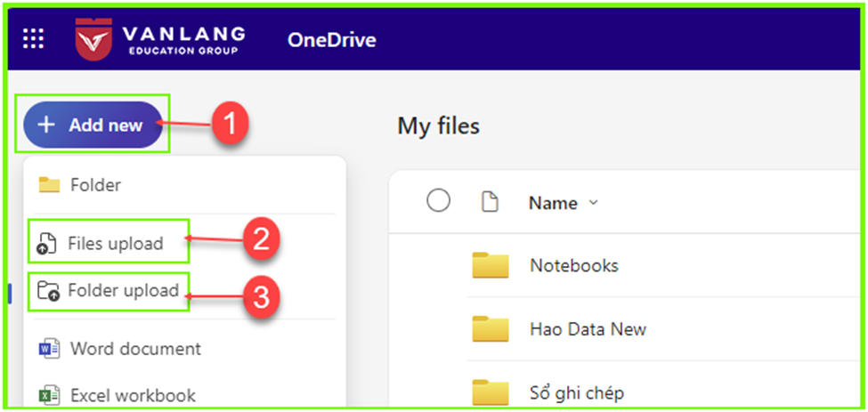Image resolution: width=868 pixels, height=412 pixels.
Task: Expand the Name column sort chevron
Action: pos(594,203)
